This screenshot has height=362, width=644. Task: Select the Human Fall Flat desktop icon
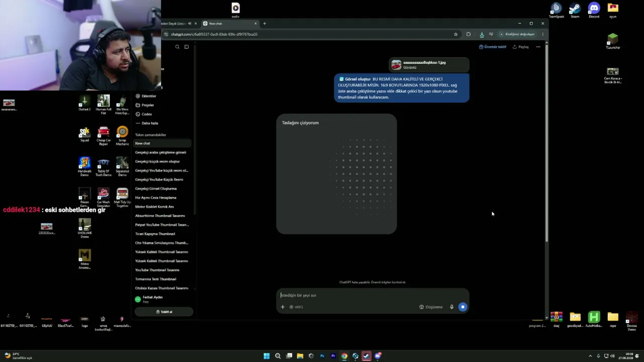click(104, 105)
